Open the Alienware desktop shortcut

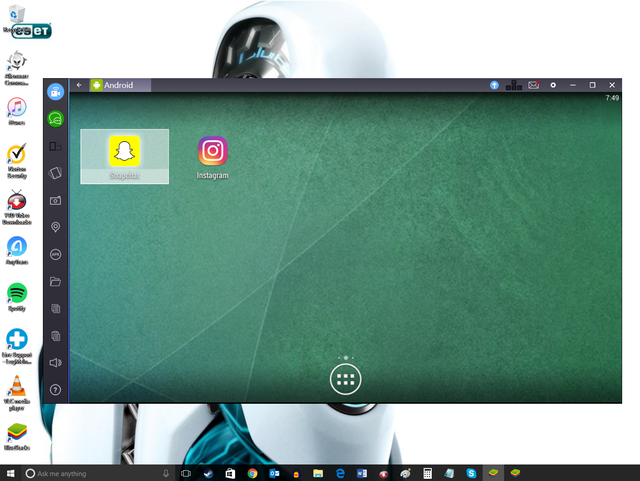point(17,68)
